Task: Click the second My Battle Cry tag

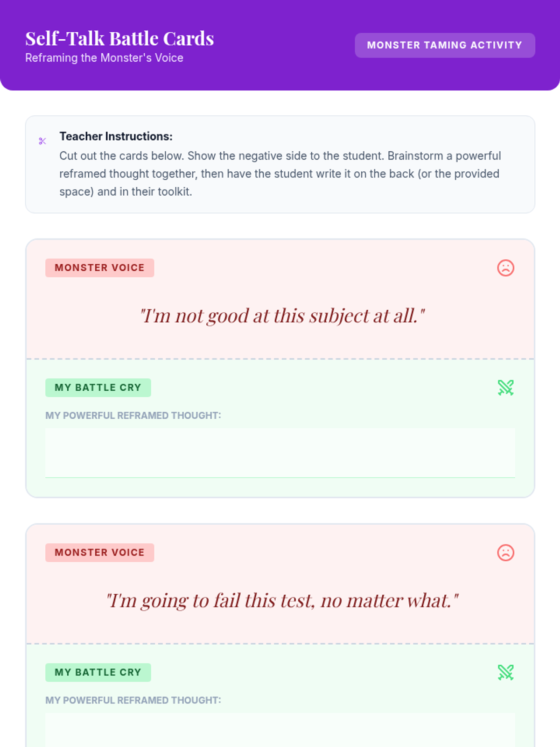Action: [98, 672]
